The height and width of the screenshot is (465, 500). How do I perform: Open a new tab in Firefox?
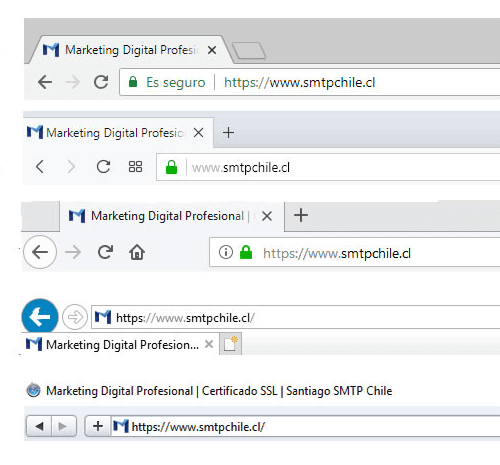[x=301, y=215]
